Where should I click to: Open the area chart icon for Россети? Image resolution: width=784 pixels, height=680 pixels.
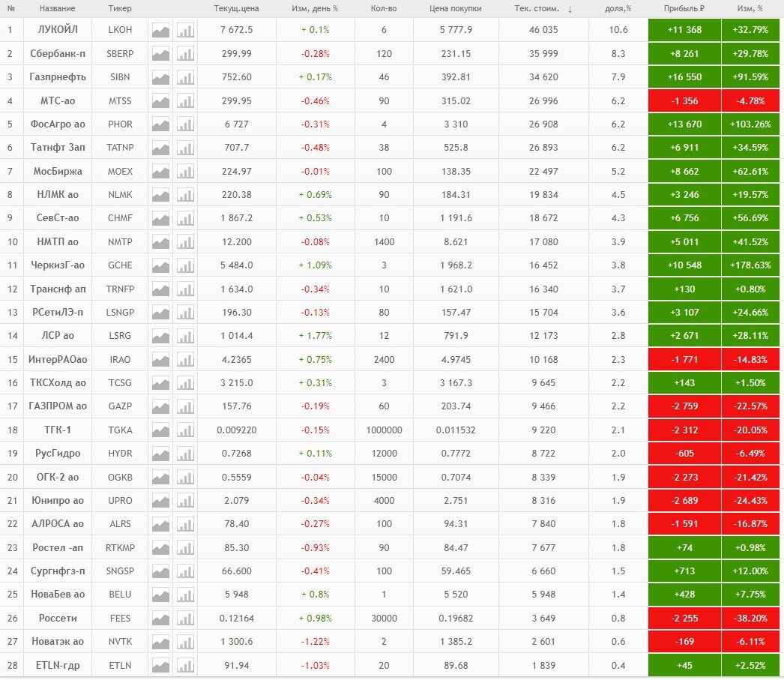coord(160,619)
